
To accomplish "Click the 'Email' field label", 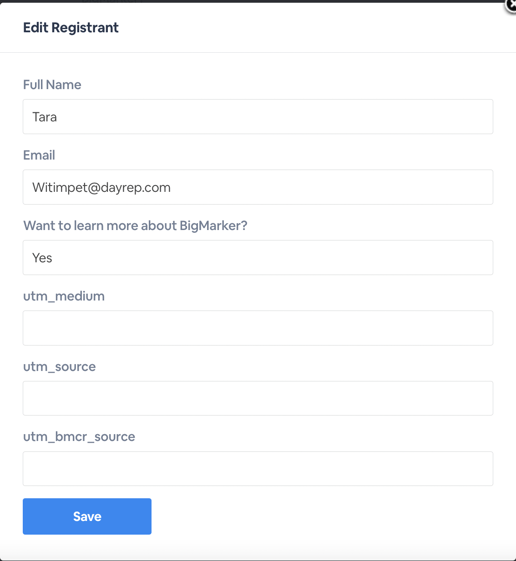I will coord(39,155).
